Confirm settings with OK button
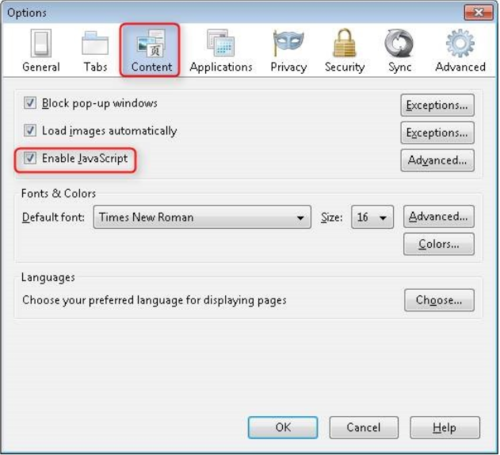 (283, 427)
